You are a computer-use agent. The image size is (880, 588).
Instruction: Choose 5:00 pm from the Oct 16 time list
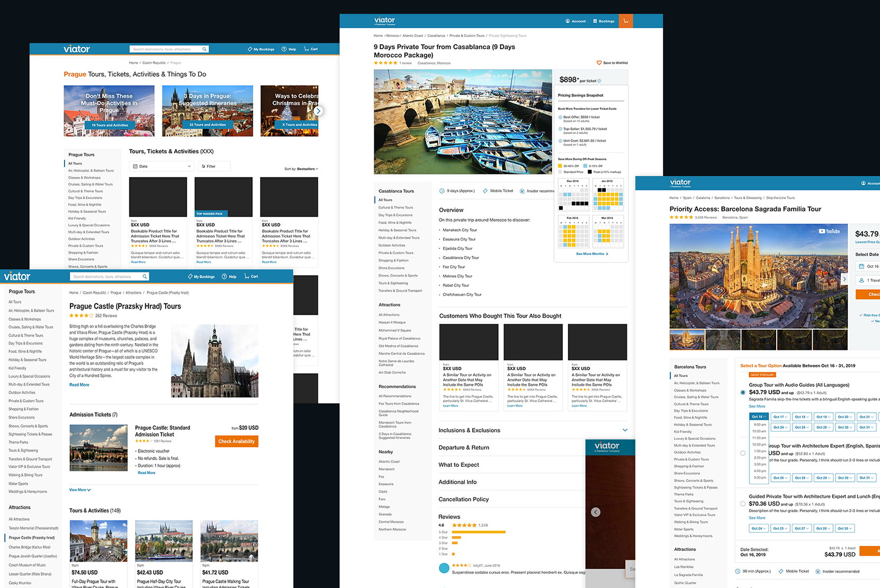(759, 477)
